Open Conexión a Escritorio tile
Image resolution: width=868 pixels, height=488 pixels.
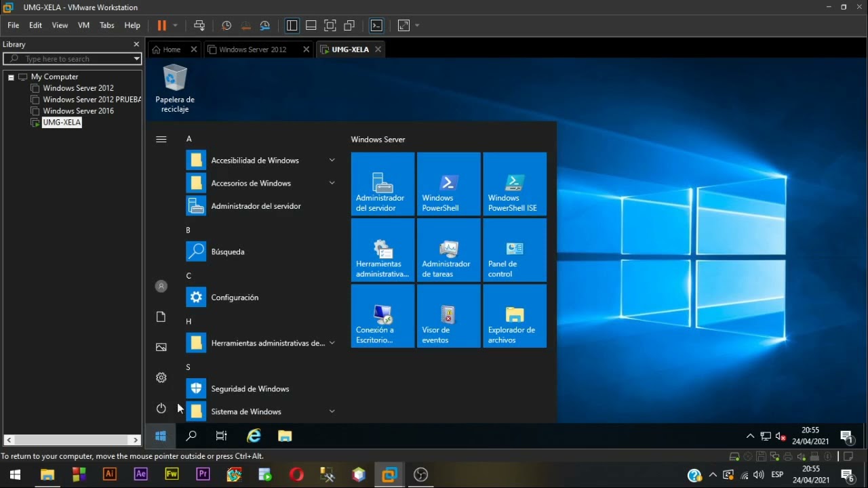[x=382, y=317]
